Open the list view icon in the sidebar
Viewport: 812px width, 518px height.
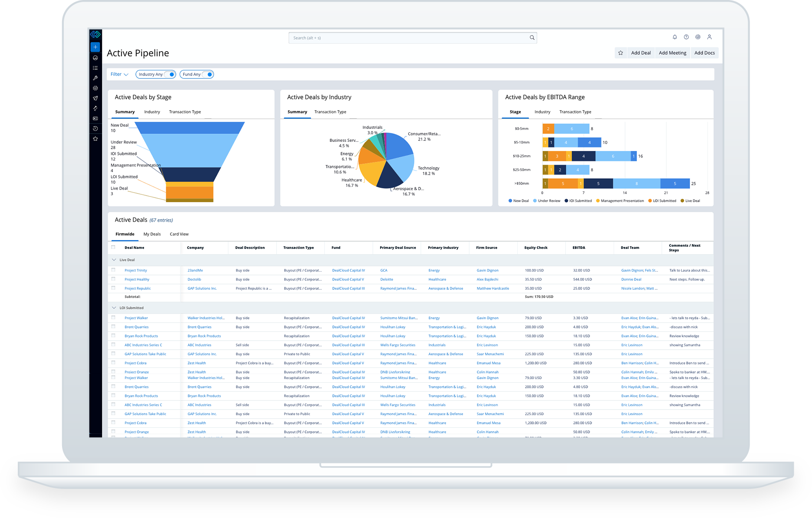95,68
